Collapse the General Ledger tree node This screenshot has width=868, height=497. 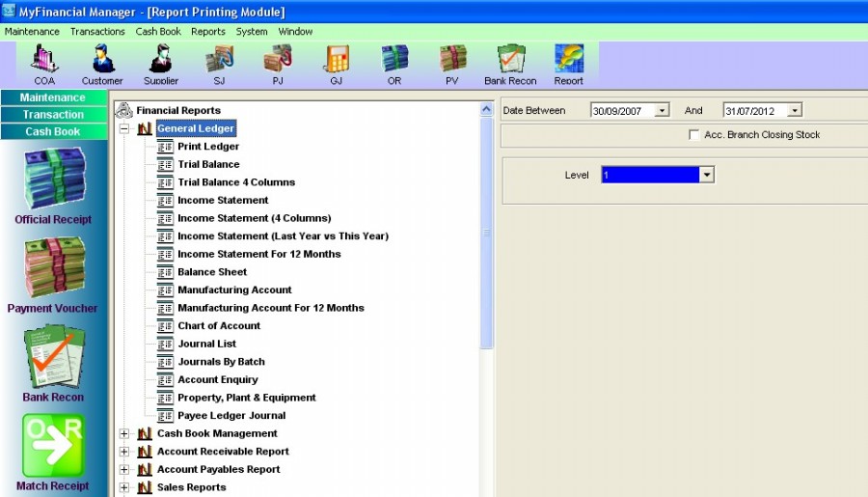[124, 128]
